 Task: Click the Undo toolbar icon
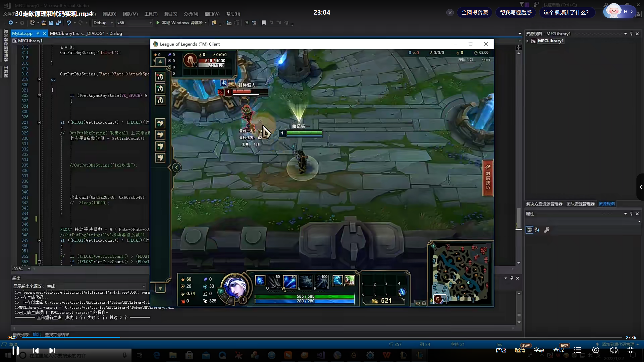coord(69,23)
